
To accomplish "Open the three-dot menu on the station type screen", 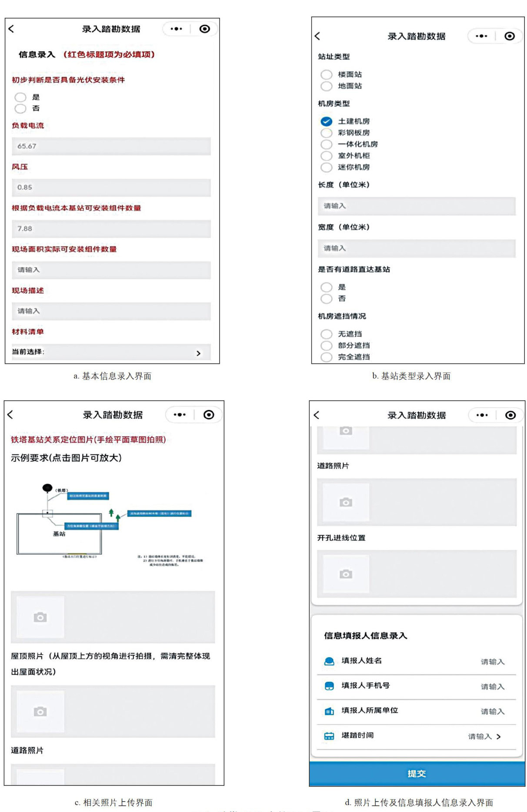I will (x=481, y=36).
